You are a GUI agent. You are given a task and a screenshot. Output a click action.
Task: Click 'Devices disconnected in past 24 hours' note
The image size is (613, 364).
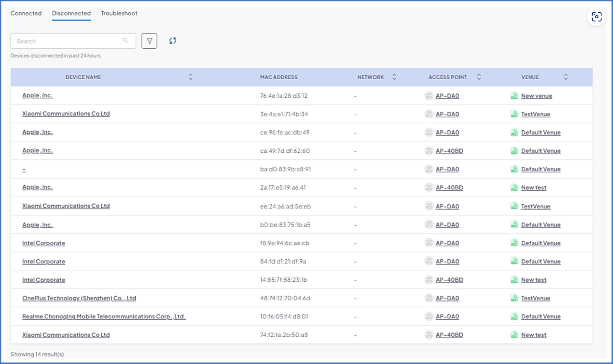point(56,56)
